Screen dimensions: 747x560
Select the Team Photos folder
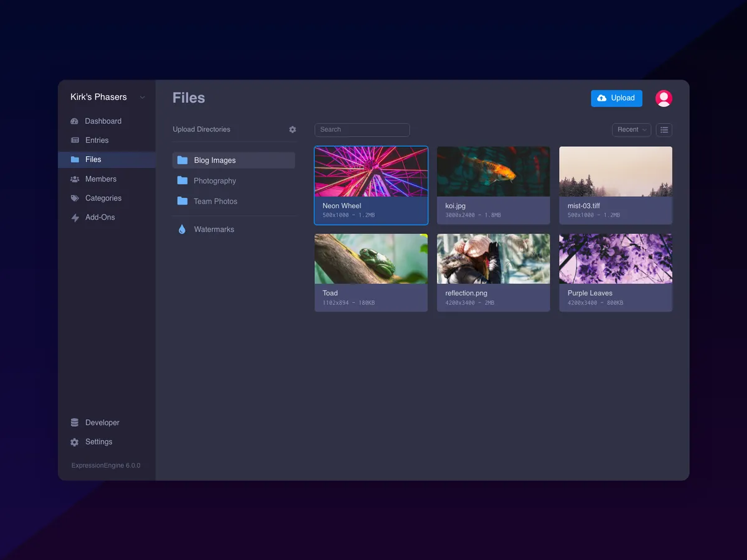215,201
